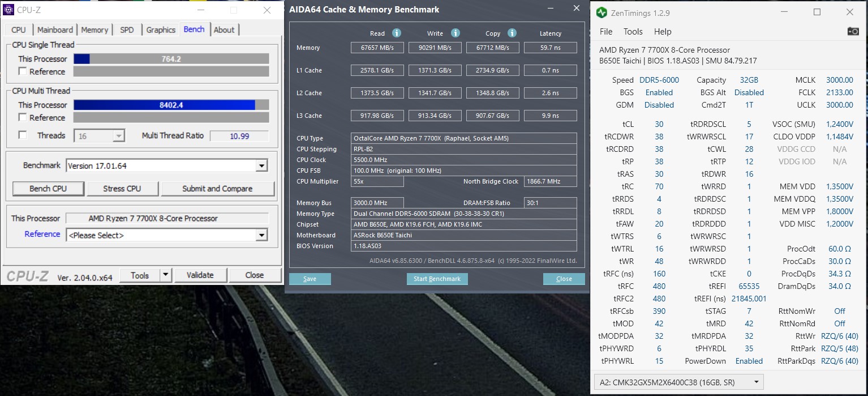
Task: Enable the Single Thread Reference checkbox
Action: click(x=23, y=71)
